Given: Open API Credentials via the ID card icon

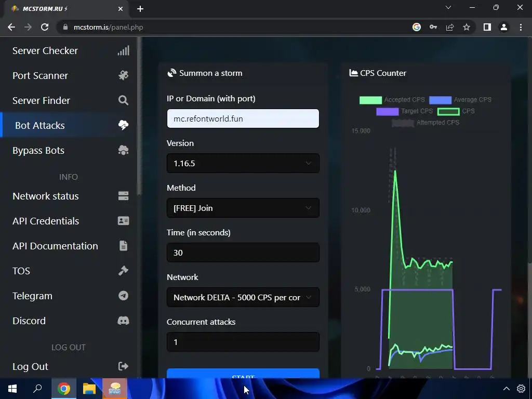Looking at the screenshot, I should [x=123, y=221].
